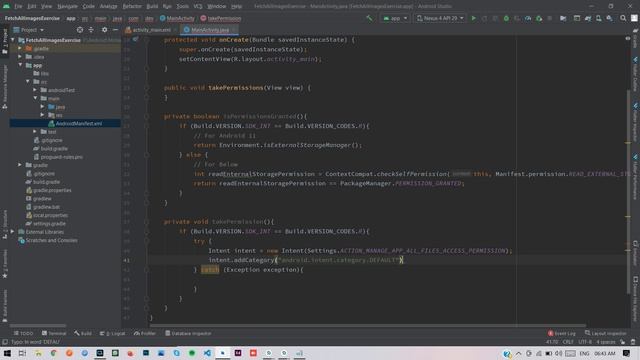Click the Profile app toolbar icon
Viewport: 640px width, 360px height.
point(528,18)
